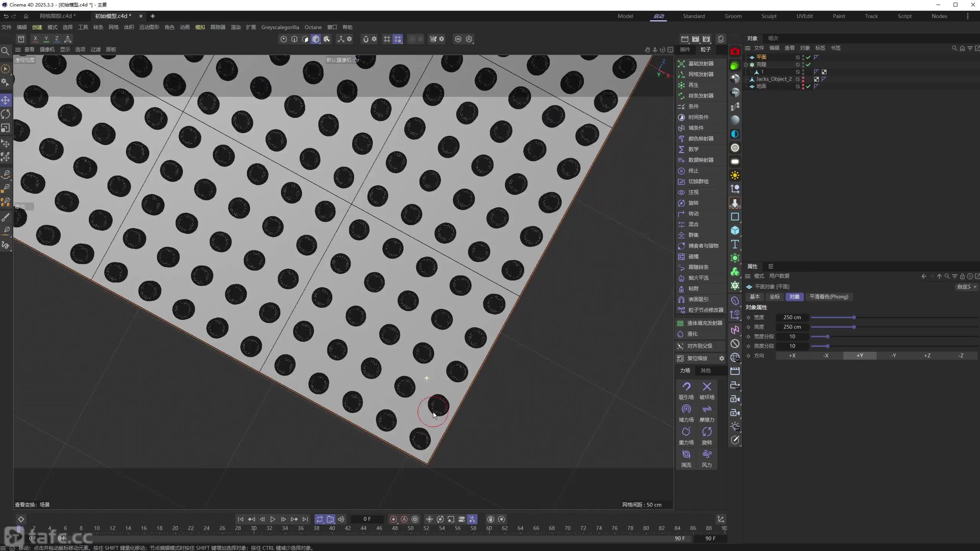Toggle the enable checkmark for 平面 object
Viewport: 980px width, 551px height.
pyautogui.click(x=808, y=57)
